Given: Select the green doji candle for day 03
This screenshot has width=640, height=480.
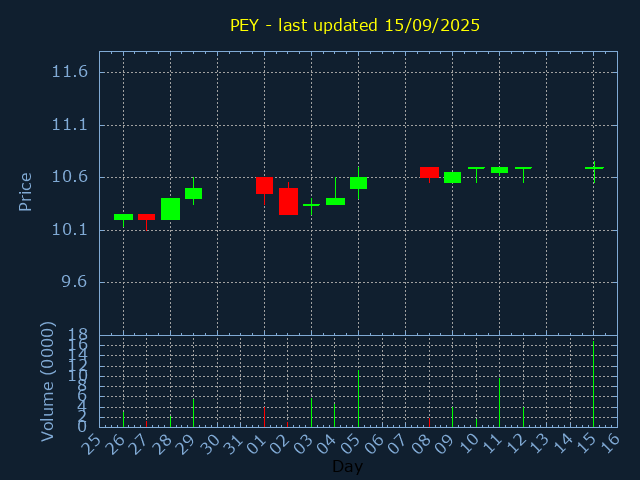Looking at the screenshot, I should (311, 205).
